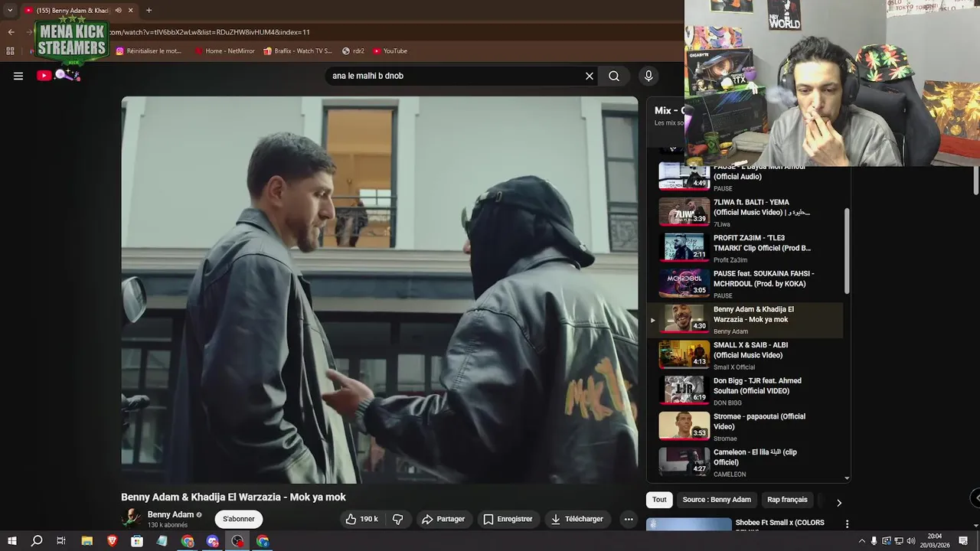Click Télécharger to download the video
The image size is (980, 551).
(577, 519)
